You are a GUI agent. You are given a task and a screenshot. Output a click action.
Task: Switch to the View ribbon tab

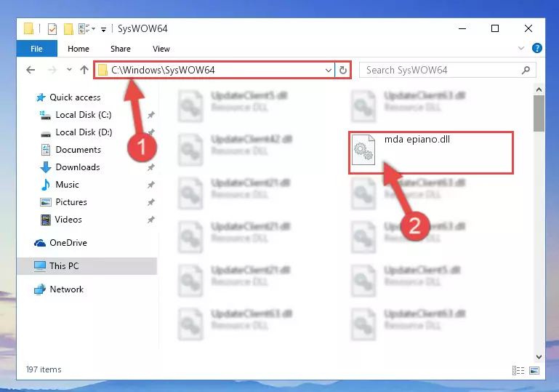coord(161,49)
